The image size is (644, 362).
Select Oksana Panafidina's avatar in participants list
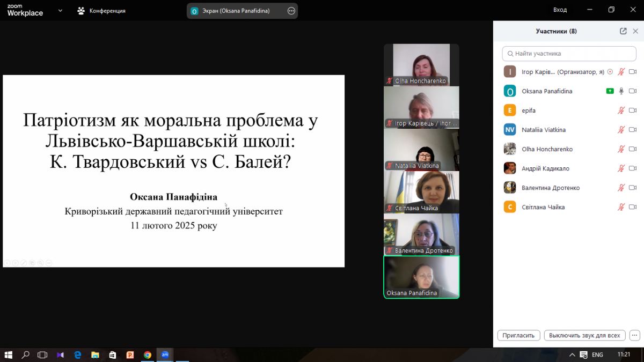point(510,91)
